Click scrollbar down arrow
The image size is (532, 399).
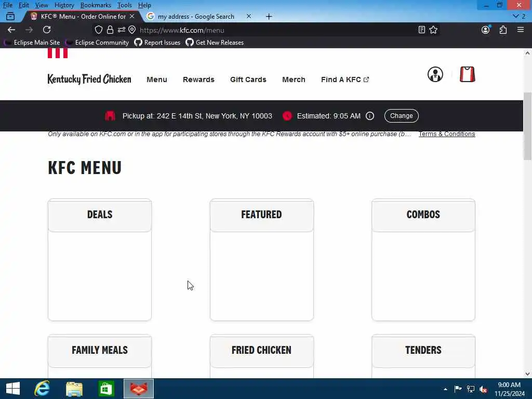[527, 374]
